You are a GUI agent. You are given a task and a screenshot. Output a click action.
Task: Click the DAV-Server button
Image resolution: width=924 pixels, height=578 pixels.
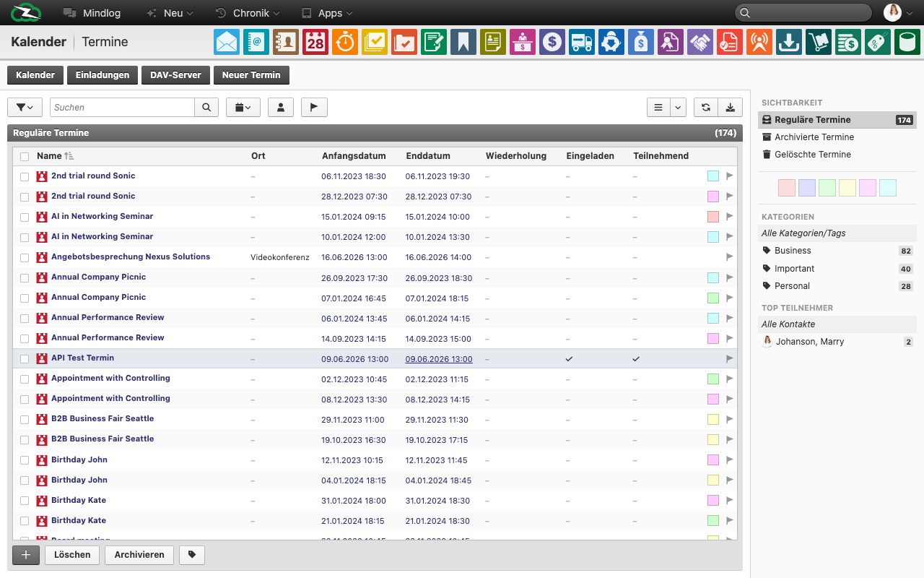point(176,75)
